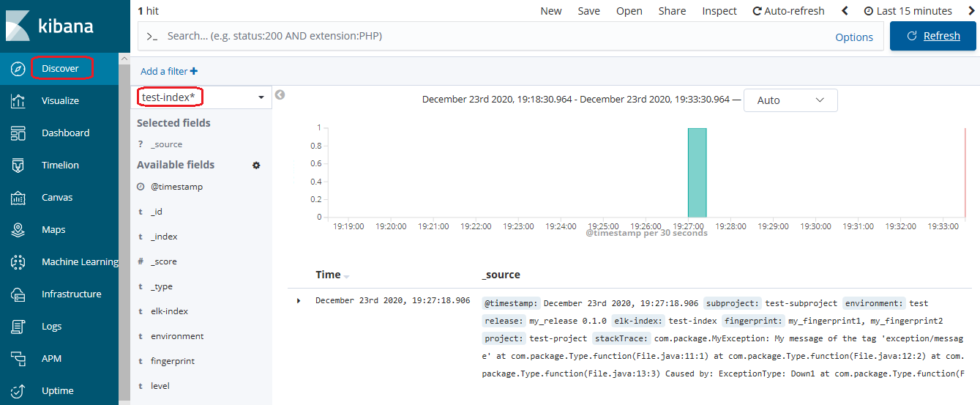Screen dimensions: 980x405
Task: Select Maps in the side menu
Action: [53, 229]
